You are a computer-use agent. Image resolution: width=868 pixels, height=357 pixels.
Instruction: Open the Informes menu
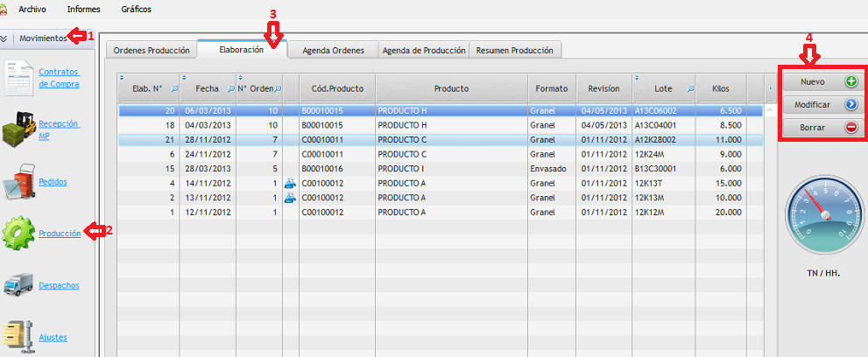coord(83,10)
